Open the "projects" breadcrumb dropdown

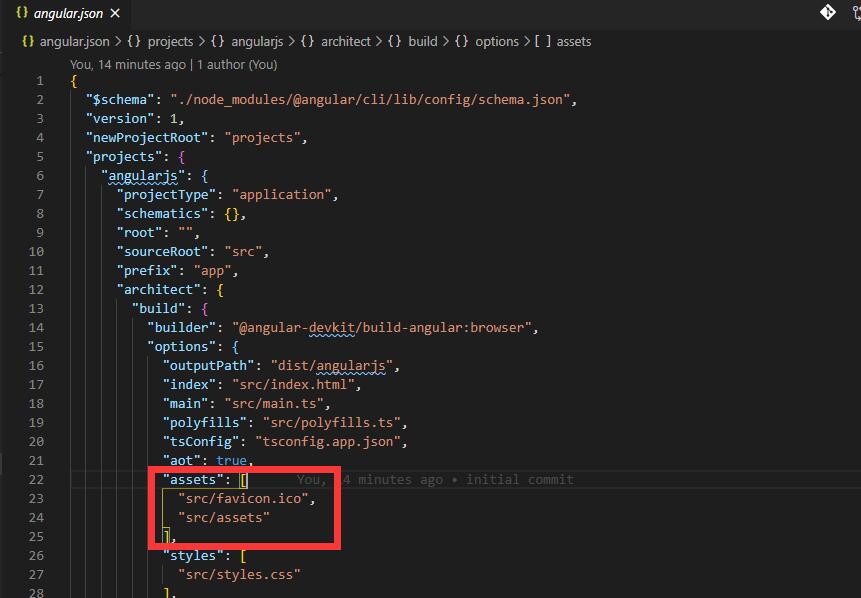170,41
